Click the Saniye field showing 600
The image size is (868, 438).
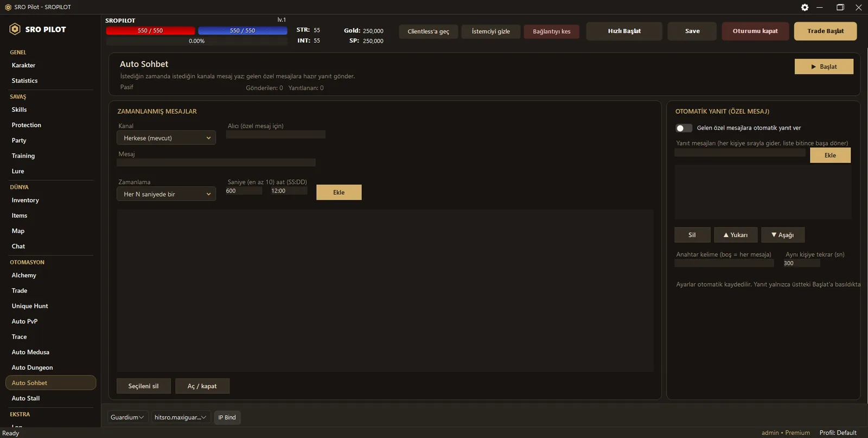point(244,191)
